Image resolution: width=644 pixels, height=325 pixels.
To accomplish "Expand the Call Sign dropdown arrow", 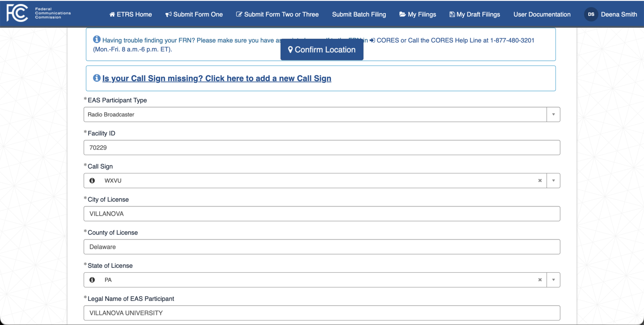I will (553, 181).
